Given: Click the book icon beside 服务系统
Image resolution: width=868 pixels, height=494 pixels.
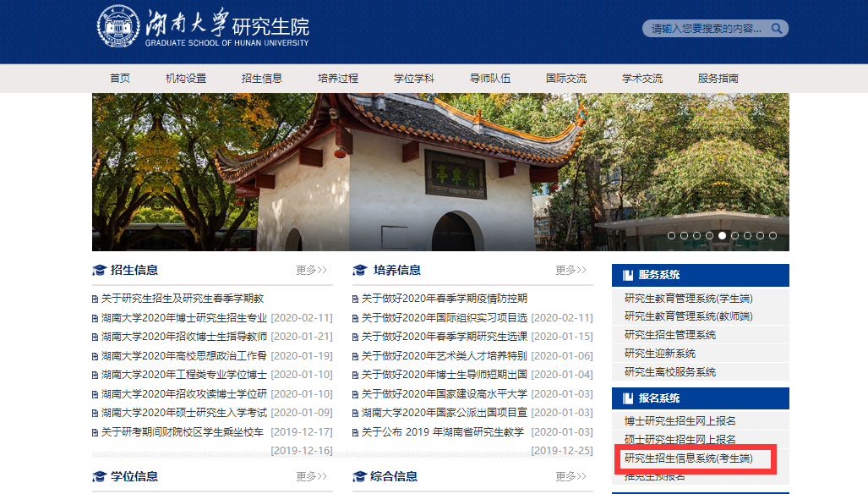Looking at the screenshot, I should [x=627, y=275].
